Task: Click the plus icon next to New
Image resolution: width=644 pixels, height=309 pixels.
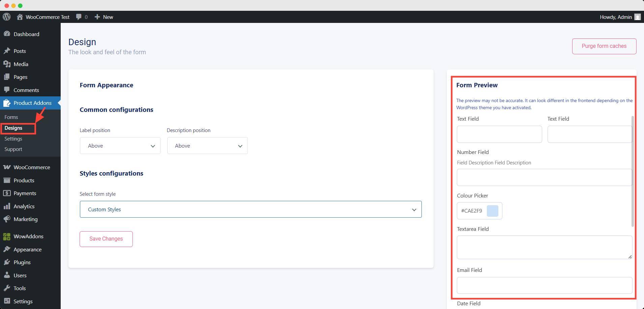Action: coord(97,17)
